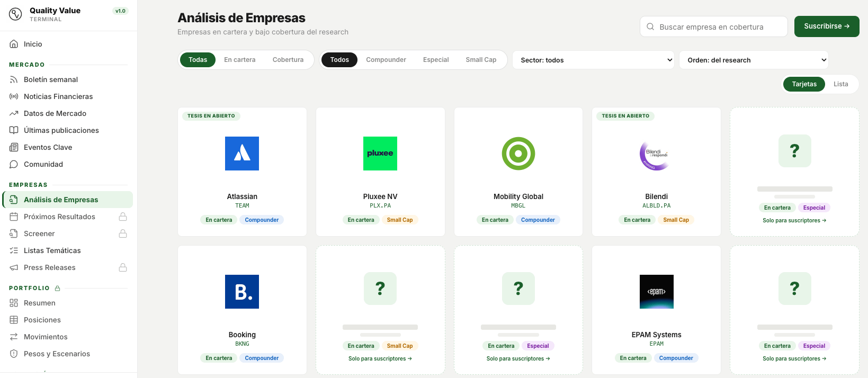Open Comunidad menu item
The width and height of the screenshot is (868, 378).
click(68, 164)
